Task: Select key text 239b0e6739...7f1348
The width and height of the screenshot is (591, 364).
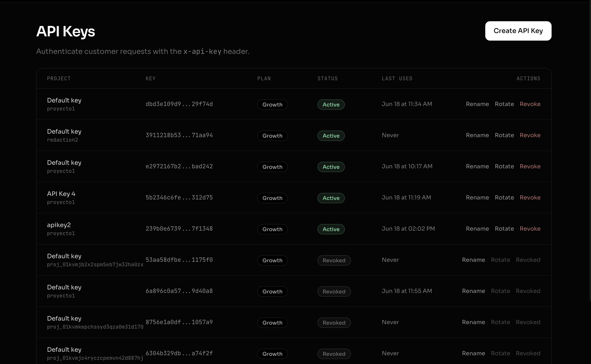Action: click(x=179, y=229)
